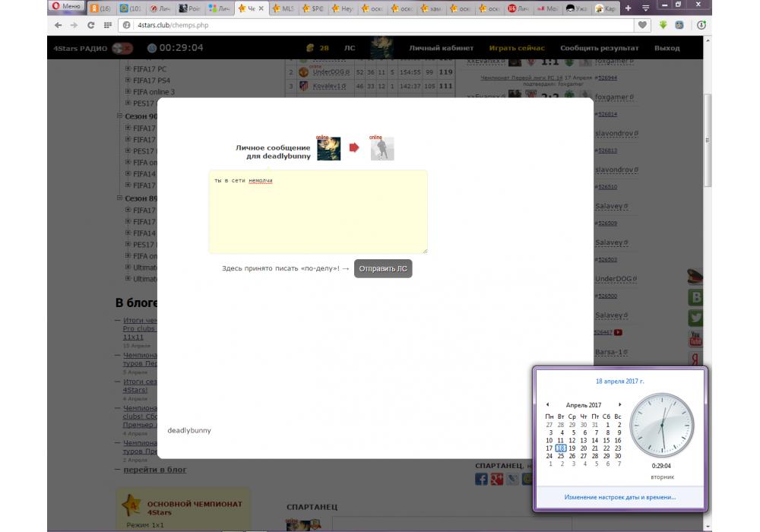
Task: Expand the FIFA17 PC tree node
Action: pyautogui.click(x=128, y=69)
